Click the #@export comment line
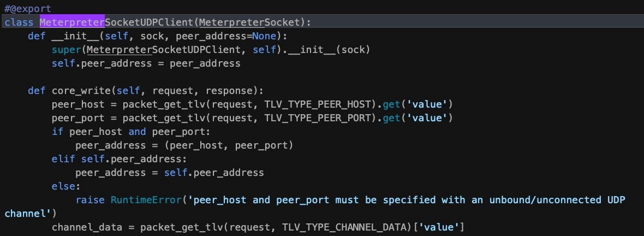The height and width of the screenshot is (236, 644). pos(27,9)
